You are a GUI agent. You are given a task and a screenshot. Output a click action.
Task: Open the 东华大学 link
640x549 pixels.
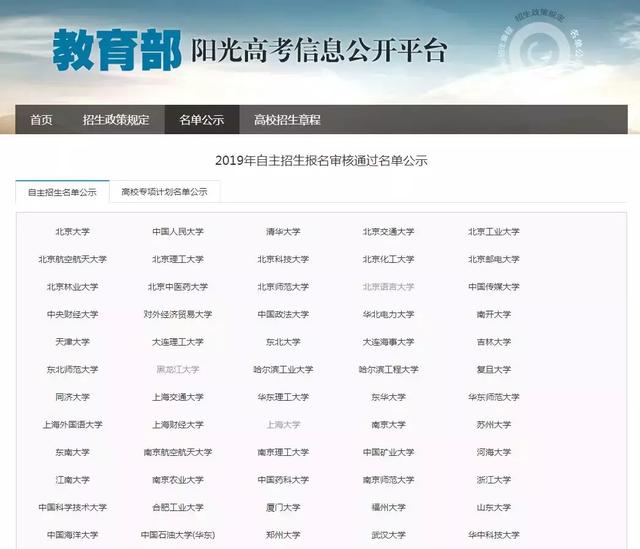click(x=388, y=397)
